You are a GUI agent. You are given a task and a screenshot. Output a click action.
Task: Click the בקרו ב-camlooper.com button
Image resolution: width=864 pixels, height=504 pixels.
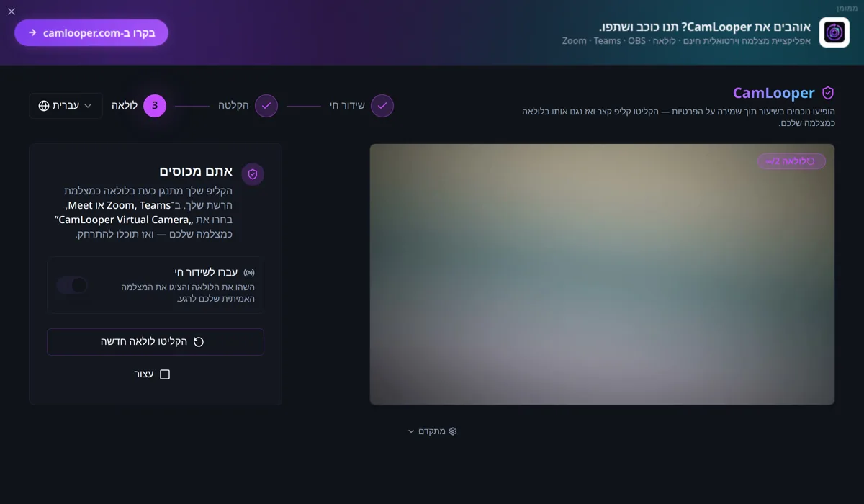point(91,32)
